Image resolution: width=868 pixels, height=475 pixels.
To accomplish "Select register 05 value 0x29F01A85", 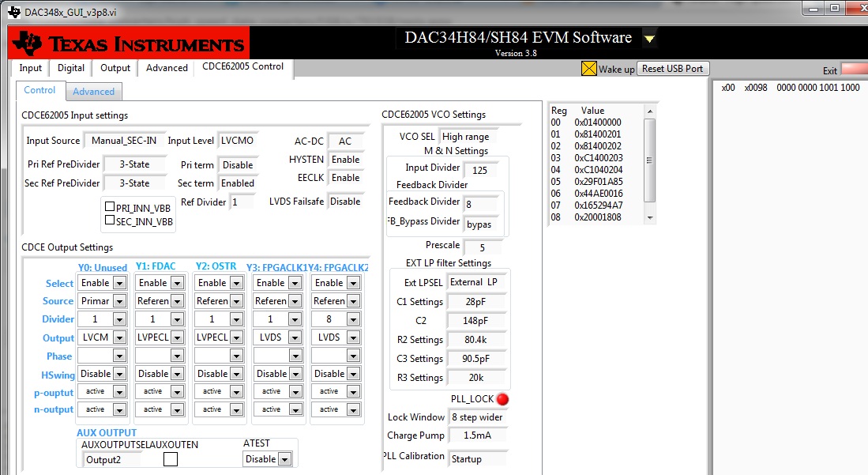I will [x=599, y=182].
